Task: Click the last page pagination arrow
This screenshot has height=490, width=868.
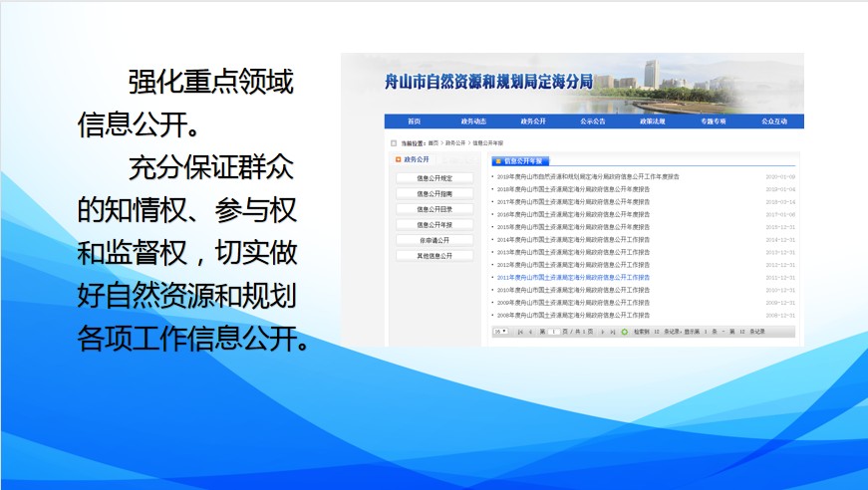Action: tap(612, 331)
